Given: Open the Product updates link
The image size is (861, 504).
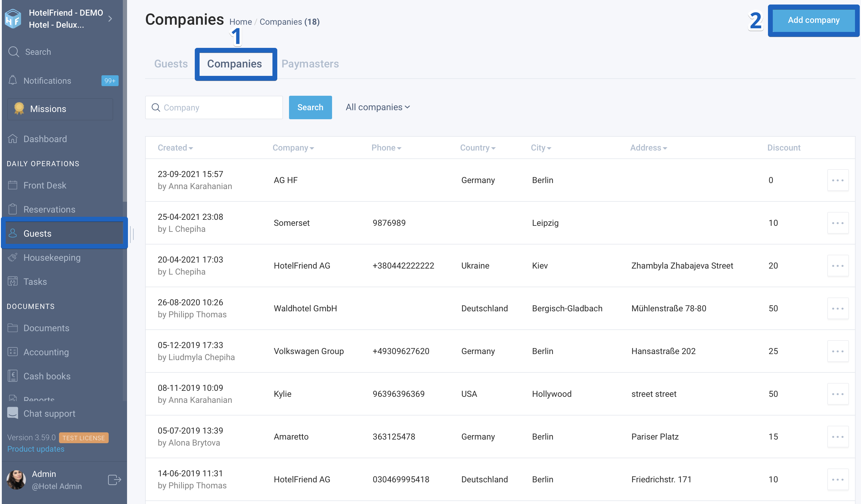Looking at the screenshot, I should tap(36, 449).
